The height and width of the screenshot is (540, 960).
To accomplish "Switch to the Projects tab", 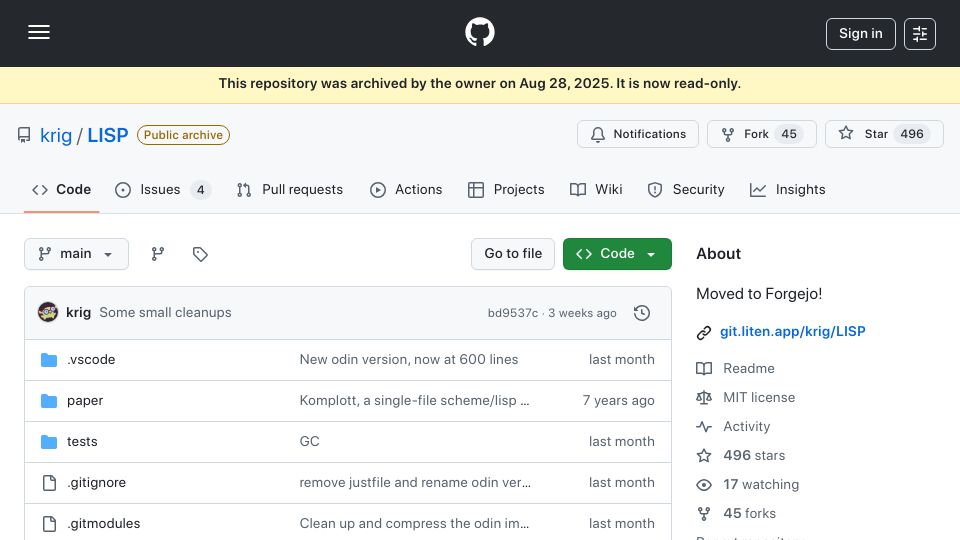I will point(506,190).
